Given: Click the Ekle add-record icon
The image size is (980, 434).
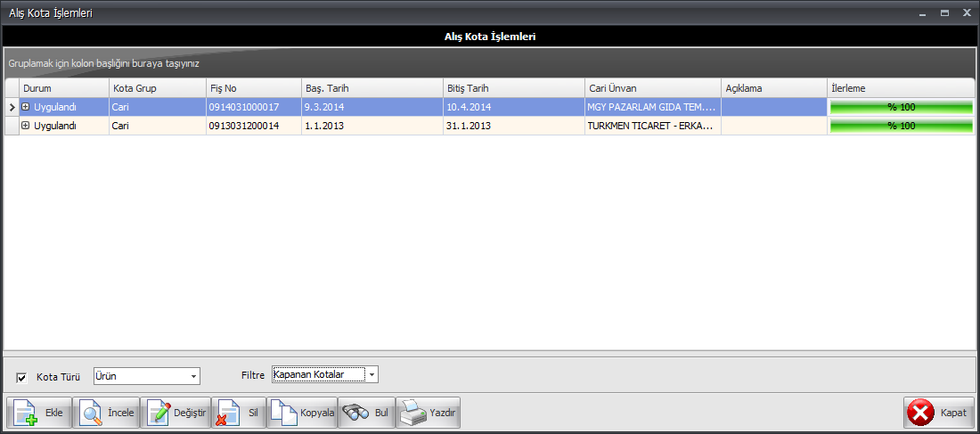Looking at the screenshot, I should (25, 414).
